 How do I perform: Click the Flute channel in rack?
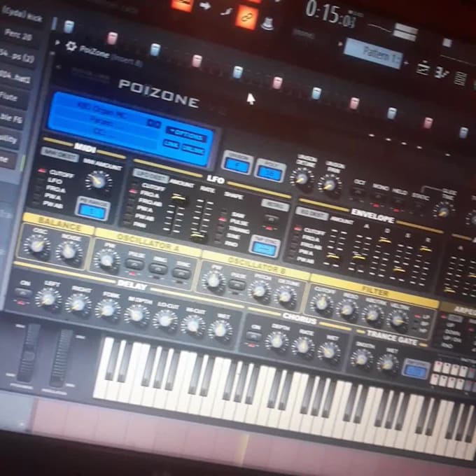pos(8,97)
